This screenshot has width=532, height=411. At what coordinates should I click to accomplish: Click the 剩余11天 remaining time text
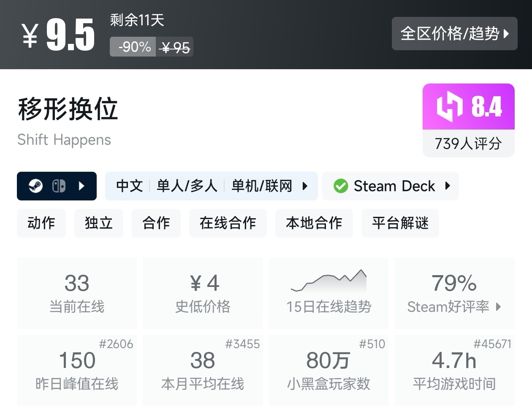pos(137,20)
